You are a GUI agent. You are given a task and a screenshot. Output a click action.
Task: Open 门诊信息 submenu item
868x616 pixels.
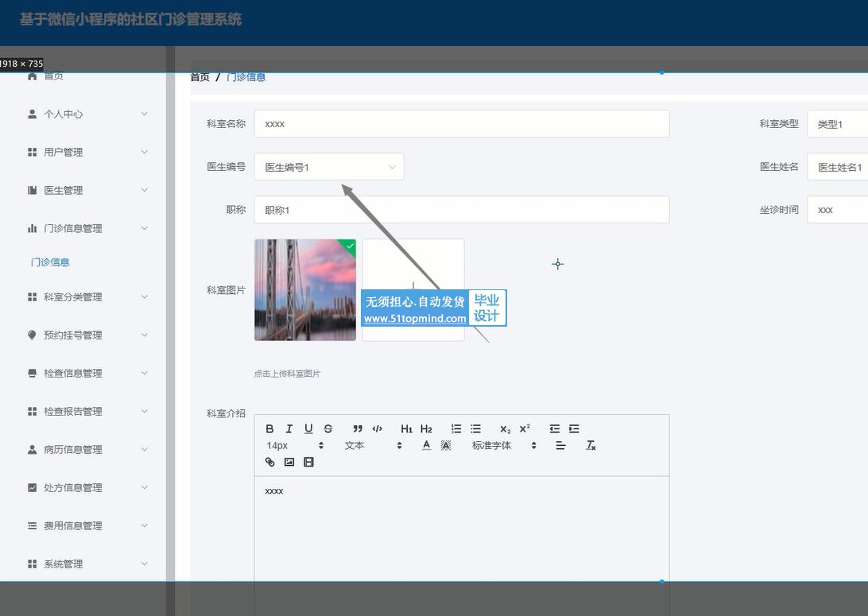[50, 262]
